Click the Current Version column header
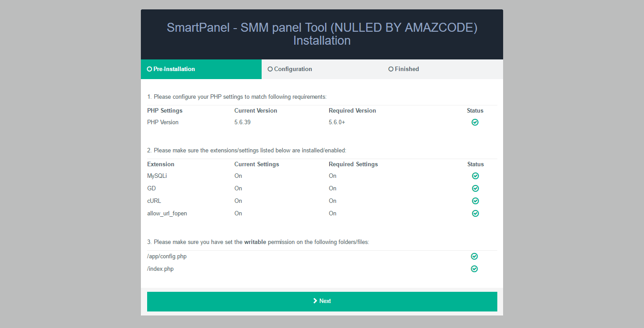Image resolution: width=644 pixels, height=328 pixels. pyautogui.click(x=256, y=111)
